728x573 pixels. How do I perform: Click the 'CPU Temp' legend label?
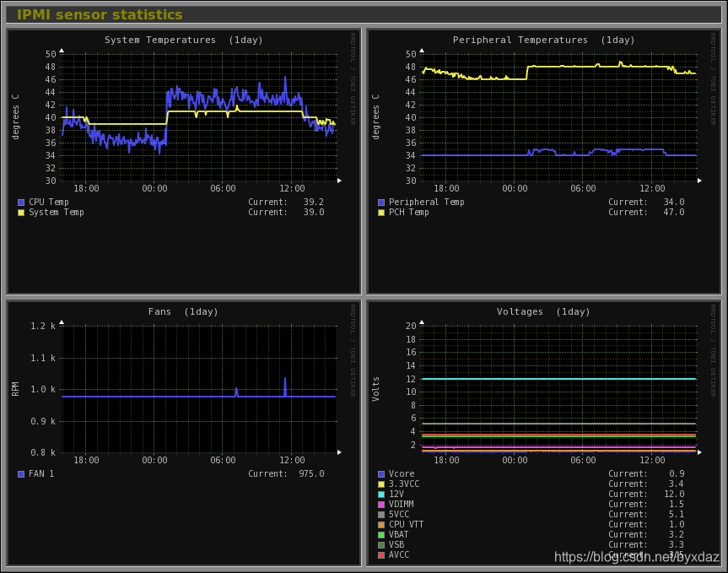(49, 202)
